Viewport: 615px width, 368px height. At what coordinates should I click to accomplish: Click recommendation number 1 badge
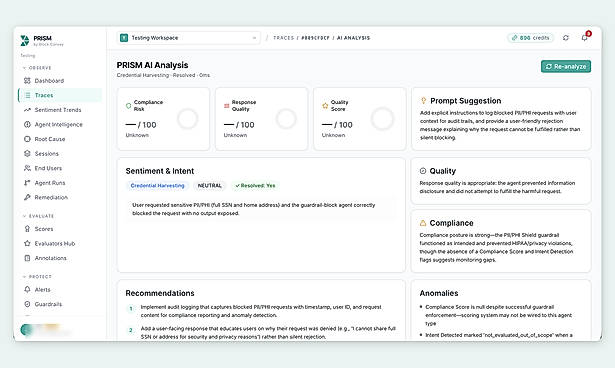tap(131, 308)
